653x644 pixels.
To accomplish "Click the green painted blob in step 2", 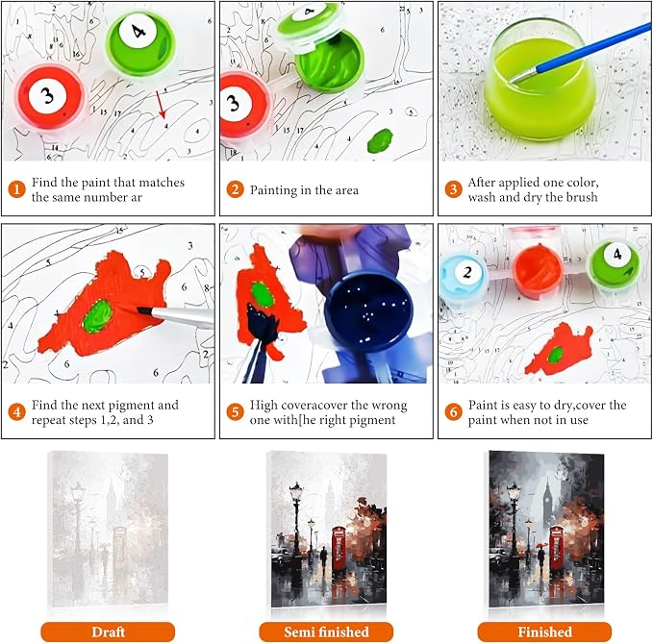I will pos(380,140).
